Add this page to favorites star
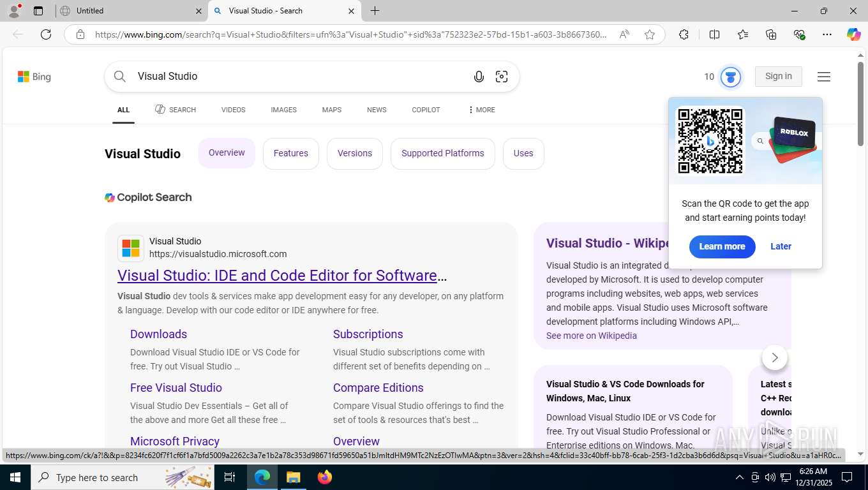This screenshot has width=868, height=490. tap(650, 34)
